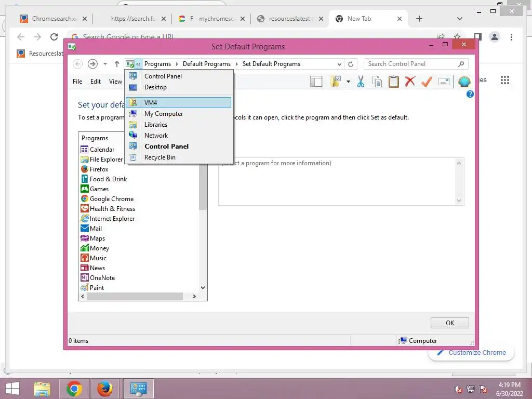Select News in the Programs list
The image size is (532, 399).
[x=93, y=268]
